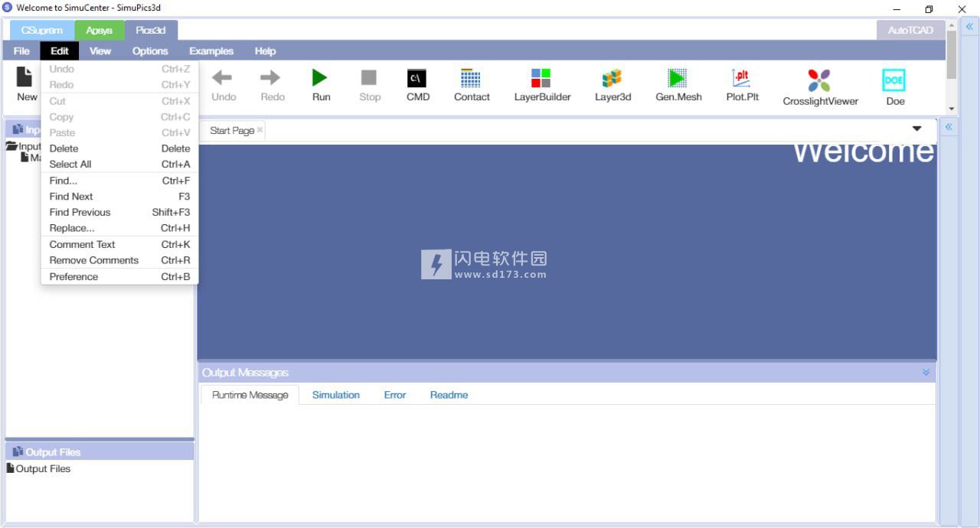Select the Output Files tree item
The width and height of the screenshot is (980, 528).
[43, 468]
